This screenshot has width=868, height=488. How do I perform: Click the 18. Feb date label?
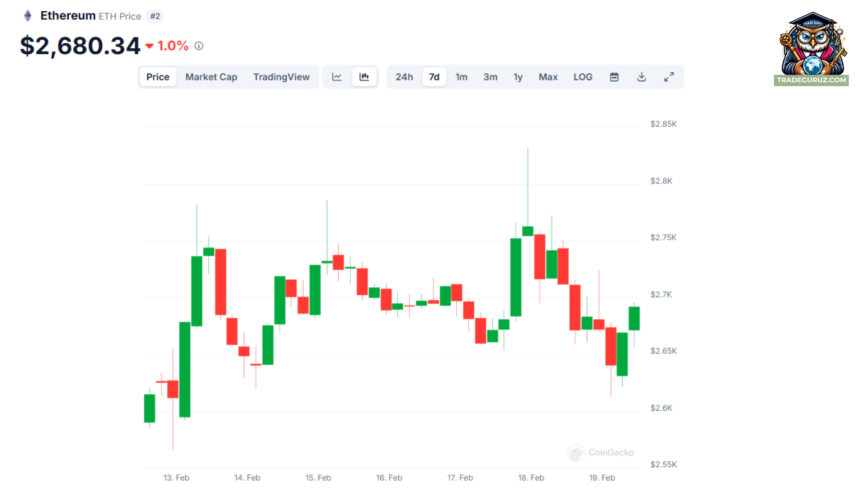(531, 478)
